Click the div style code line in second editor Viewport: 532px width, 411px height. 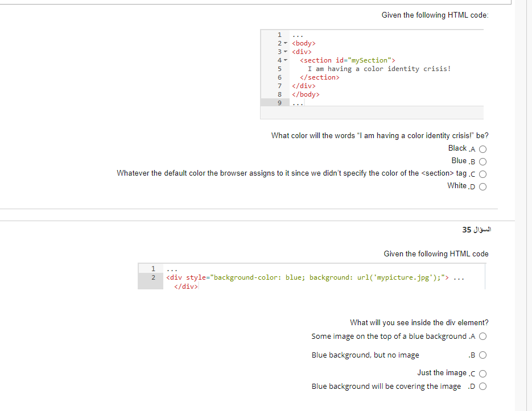click(315, 277)
